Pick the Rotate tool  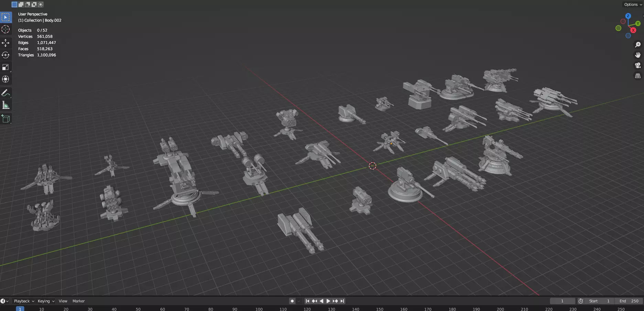pyautogui.click(x=6, y=55)
